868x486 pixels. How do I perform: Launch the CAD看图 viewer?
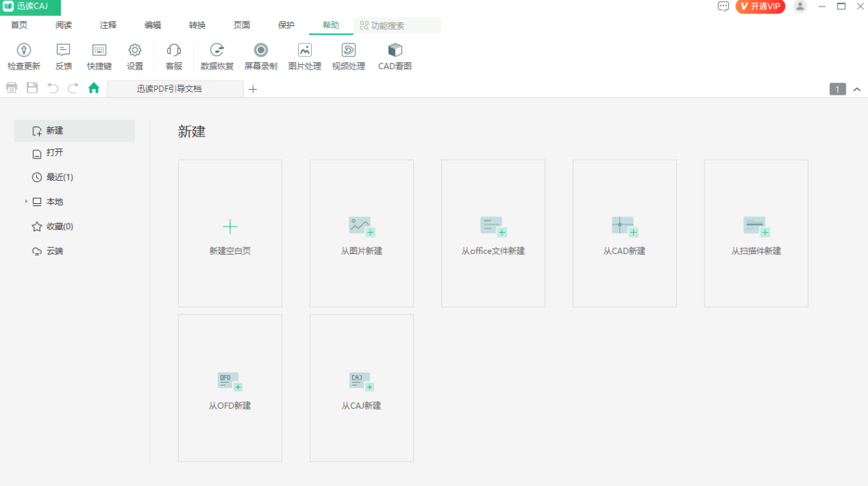click(x=395, y=51)
